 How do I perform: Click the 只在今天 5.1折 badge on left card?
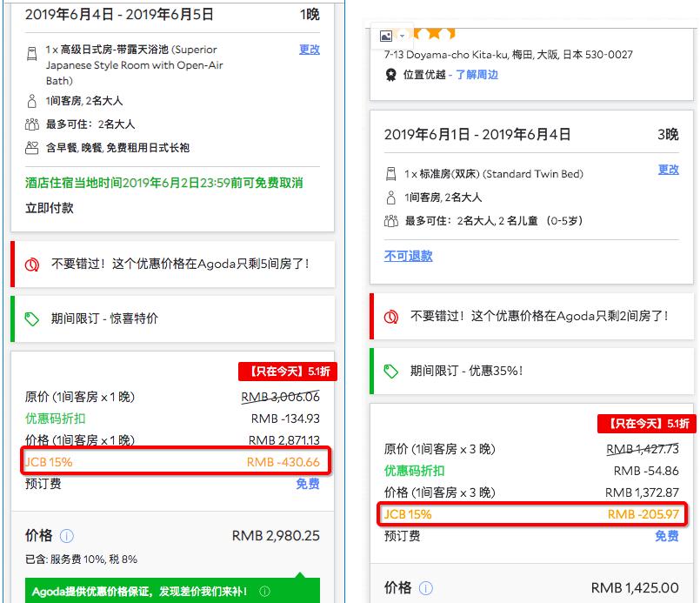point(288,369)
